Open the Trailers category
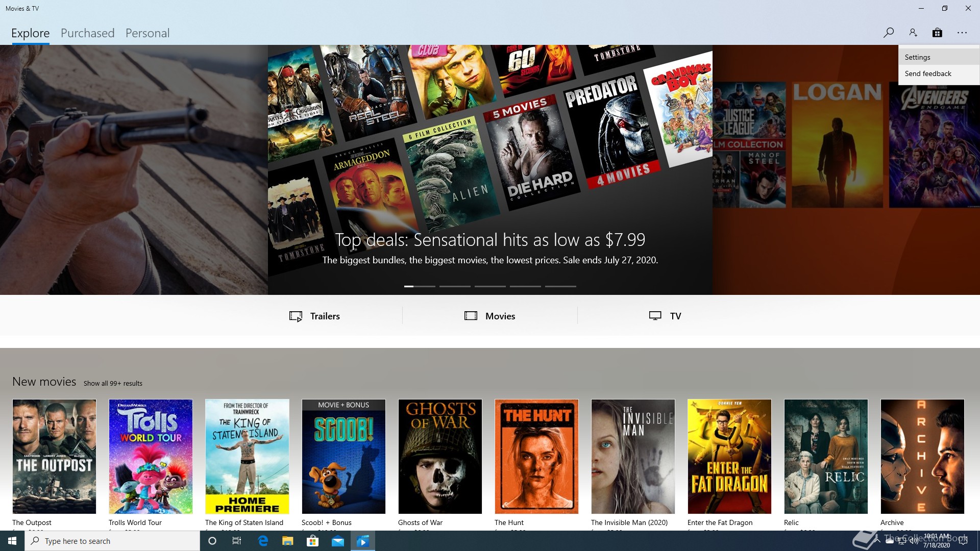Image resolution: width=980 pixels, height=551 pixels. (314, 316)
